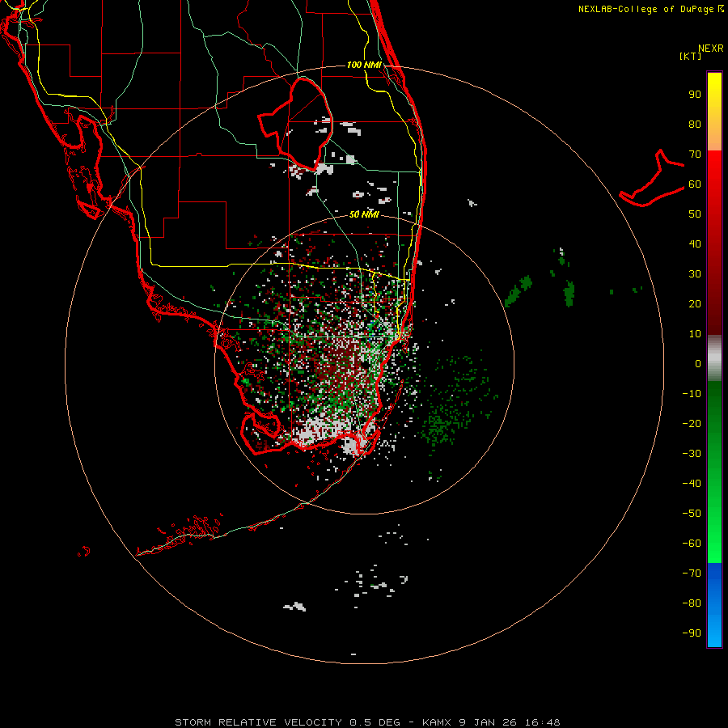The width and height of the screenshot is (728, 728).
Task: Click the -20 value on the velocity scale
Action: (x=692, y=424)
